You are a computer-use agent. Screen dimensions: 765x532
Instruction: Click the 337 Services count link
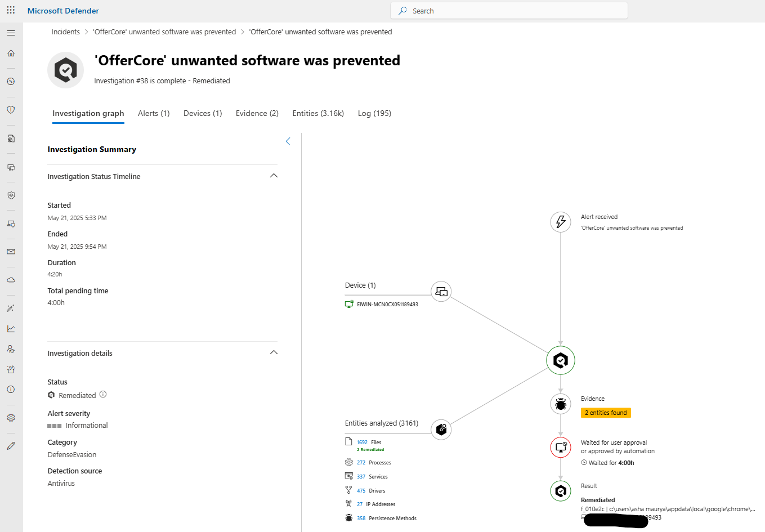click(x=361, y=477)
